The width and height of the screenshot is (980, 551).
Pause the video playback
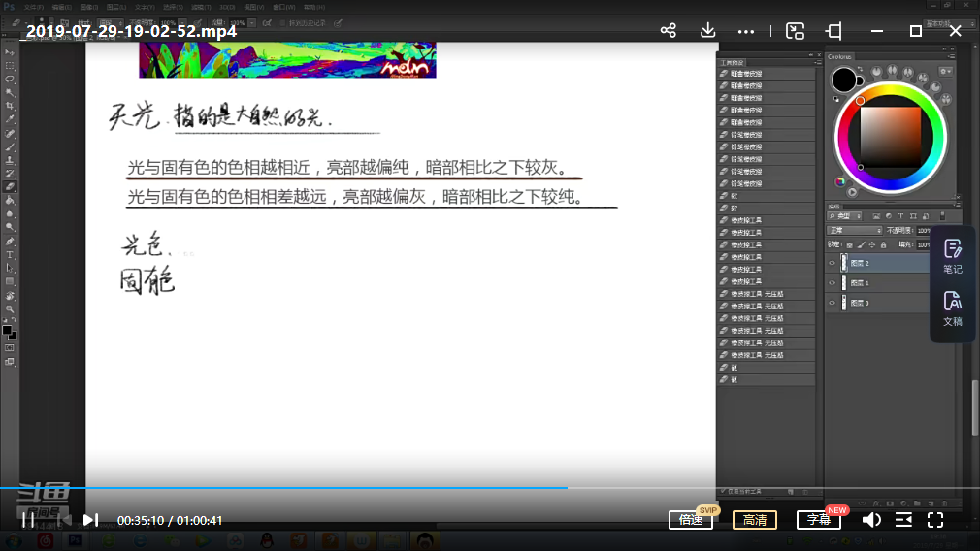(28, 520)
